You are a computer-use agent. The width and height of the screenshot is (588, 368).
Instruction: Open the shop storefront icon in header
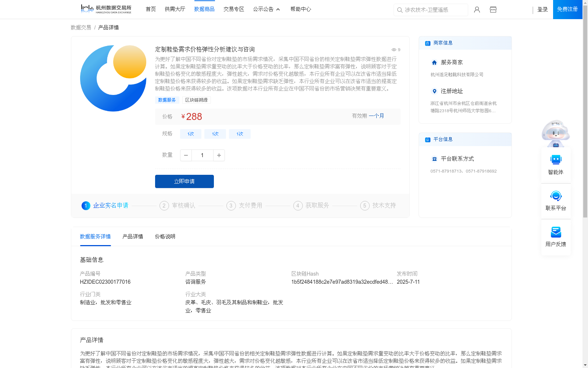pos(493,10)
